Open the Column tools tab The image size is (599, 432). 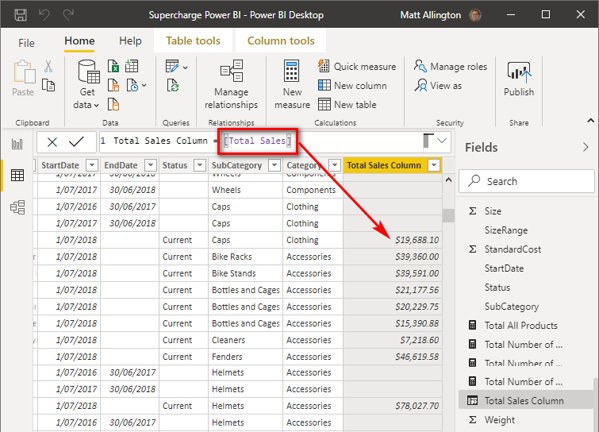click(281, 41)
